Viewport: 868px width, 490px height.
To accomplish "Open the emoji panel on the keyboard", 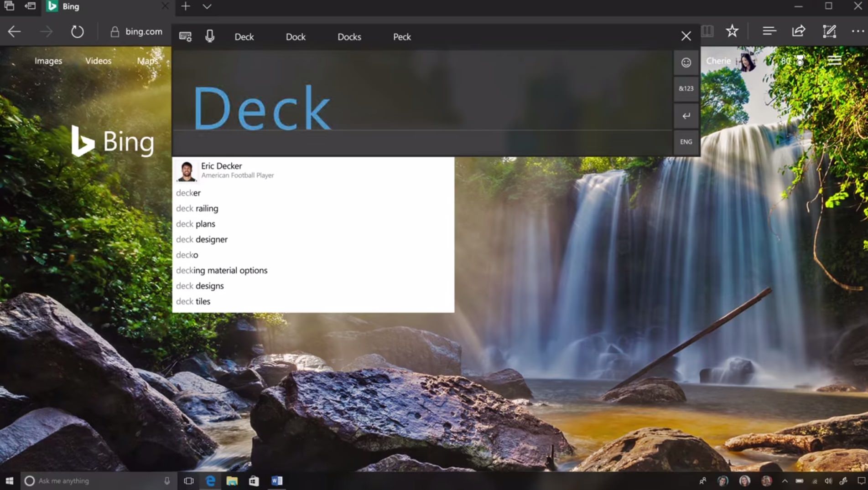I will 686,62.
